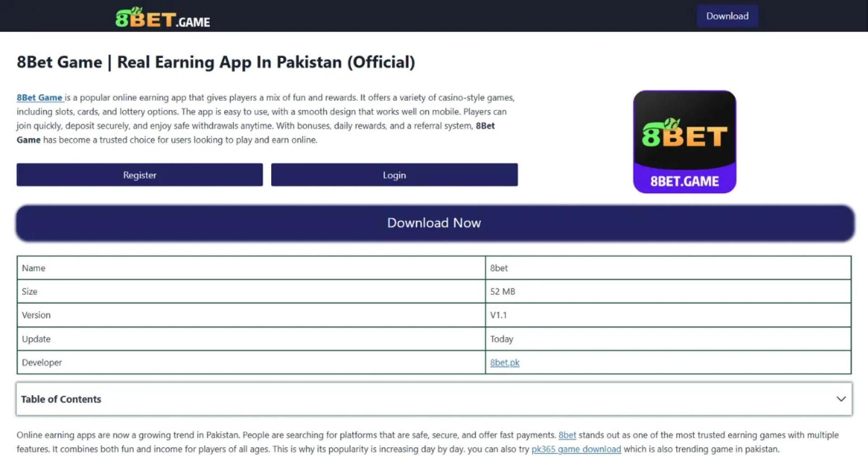Viewport: 868px width, 456px height.
Task: Click the Login button
Action: pos(394,175)
